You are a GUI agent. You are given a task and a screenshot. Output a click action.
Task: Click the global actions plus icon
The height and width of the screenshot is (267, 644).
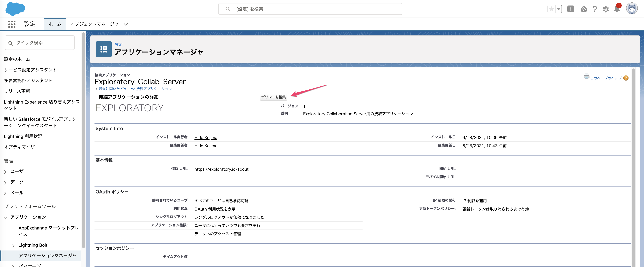(x=571, y=9)
